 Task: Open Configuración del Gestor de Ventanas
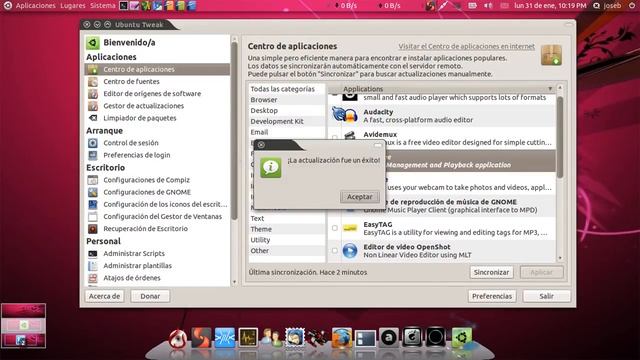(x=162, y=217)
